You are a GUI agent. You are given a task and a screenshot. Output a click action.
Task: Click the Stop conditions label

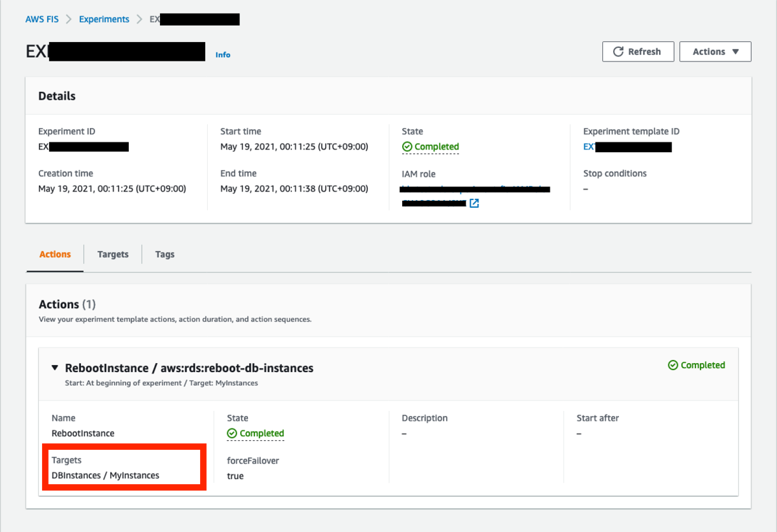click(x=615, y=173)
